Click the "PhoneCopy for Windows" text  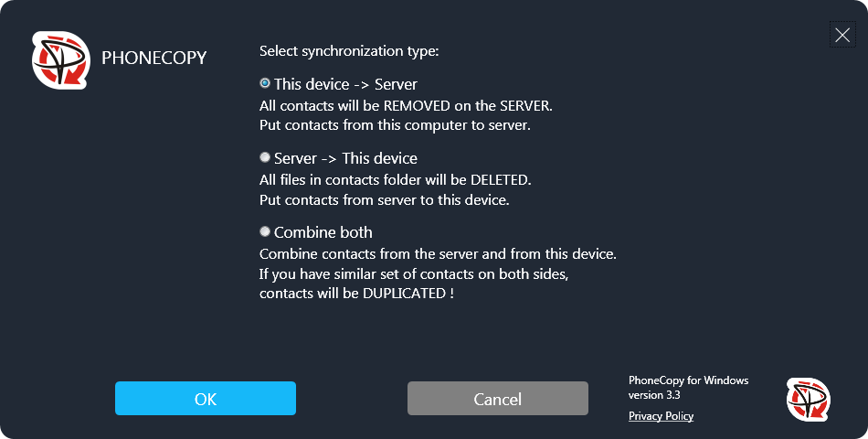[x=688, y=380]
